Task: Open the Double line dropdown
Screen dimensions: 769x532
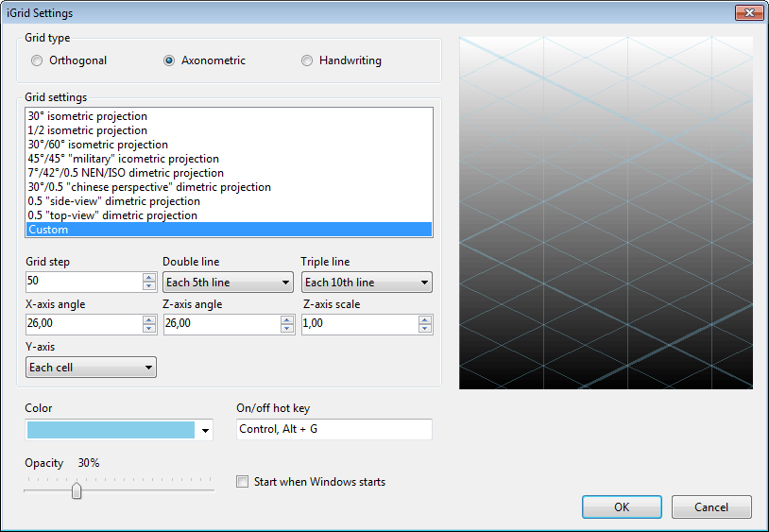Action: (228, 283)
